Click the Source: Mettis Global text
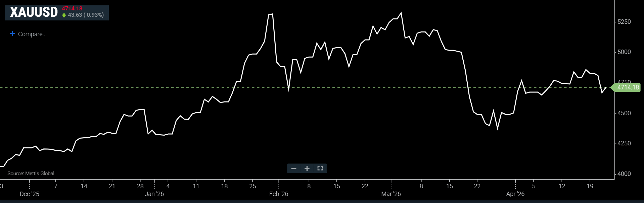644x203 pixels. click(31, 174)
